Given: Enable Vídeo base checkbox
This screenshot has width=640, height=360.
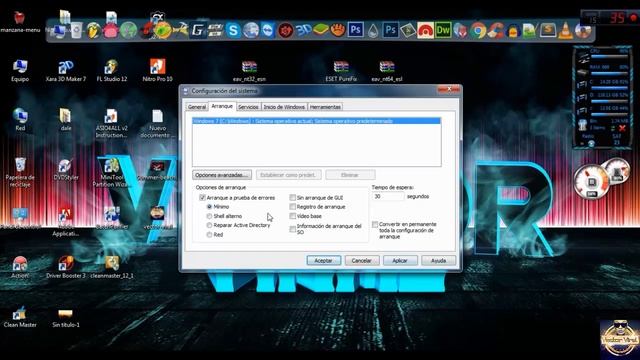Looking at the screenshot, I should (293, 216).
